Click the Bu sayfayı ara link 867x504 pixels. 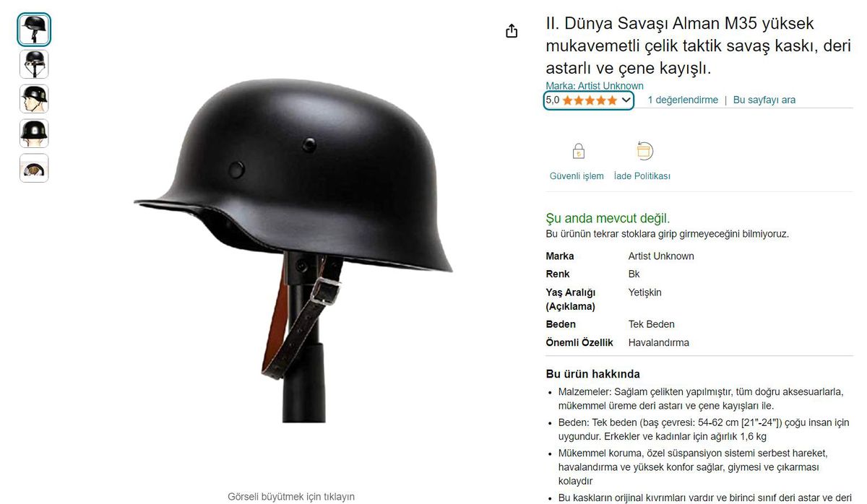click(x=764, y=100)
